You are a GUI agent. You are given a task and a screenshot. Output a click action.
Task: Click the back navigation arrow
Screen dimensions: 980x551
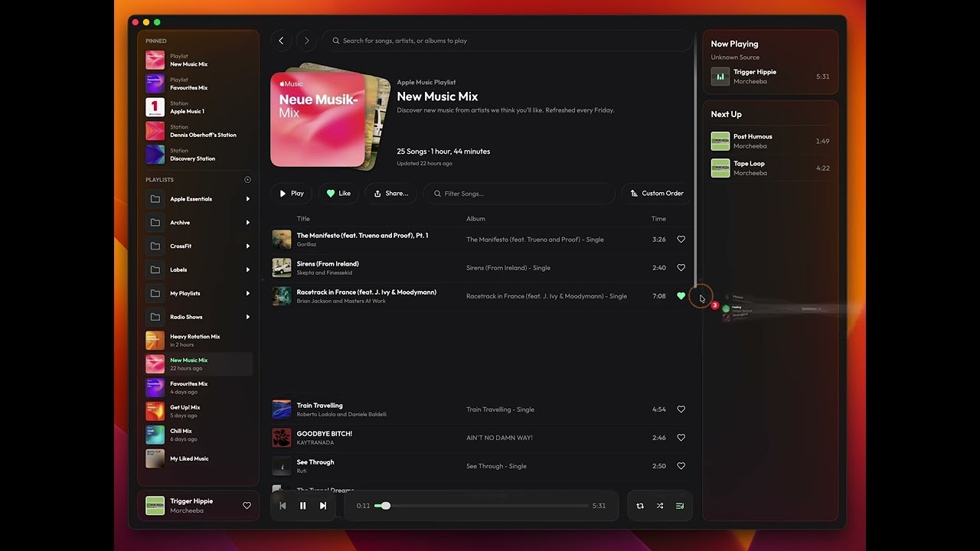point(281,41)
